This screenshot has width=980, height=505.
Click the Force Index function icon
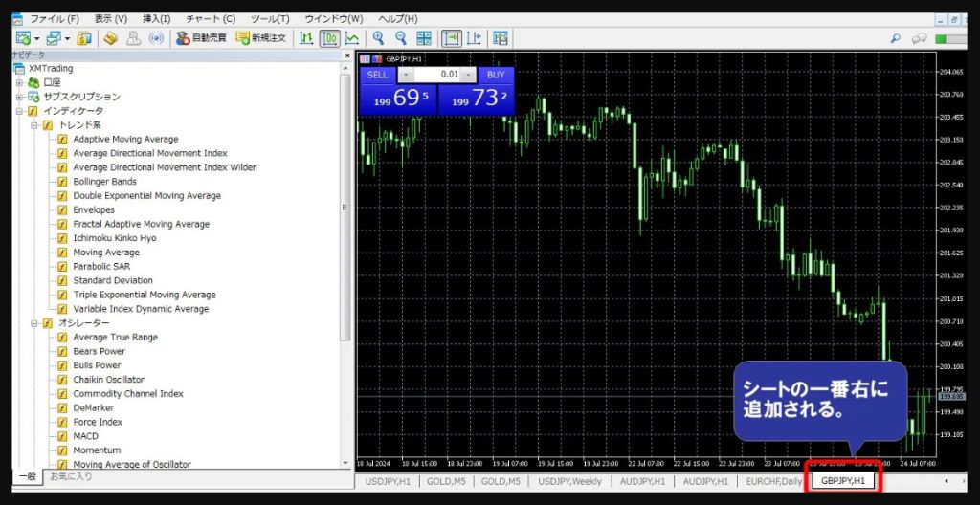click(x=62, y=423)
